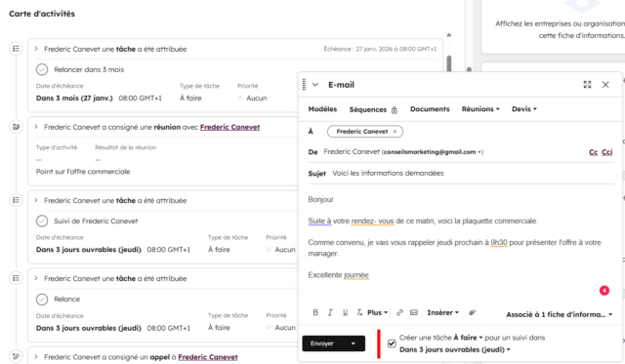Viewport: 625px width, 364px height.
Task: Expand the 'Relancer dans 3 mois' task card
Action: [36, 49]
